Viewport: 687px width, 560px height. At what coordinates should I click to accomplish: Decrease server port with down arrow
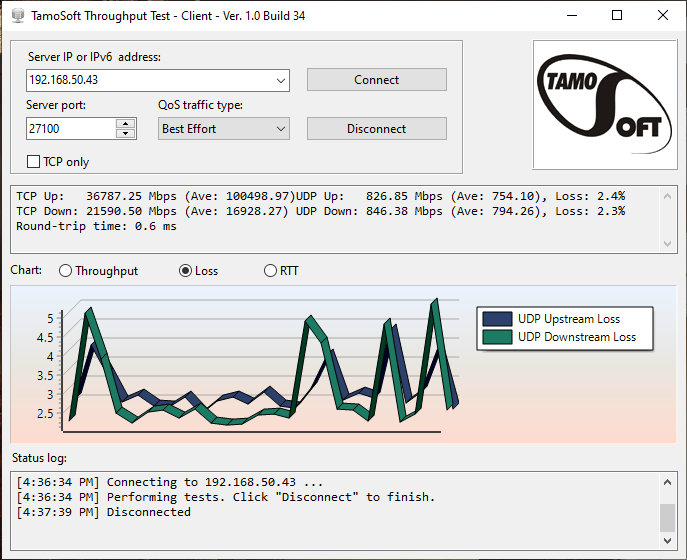126,133
